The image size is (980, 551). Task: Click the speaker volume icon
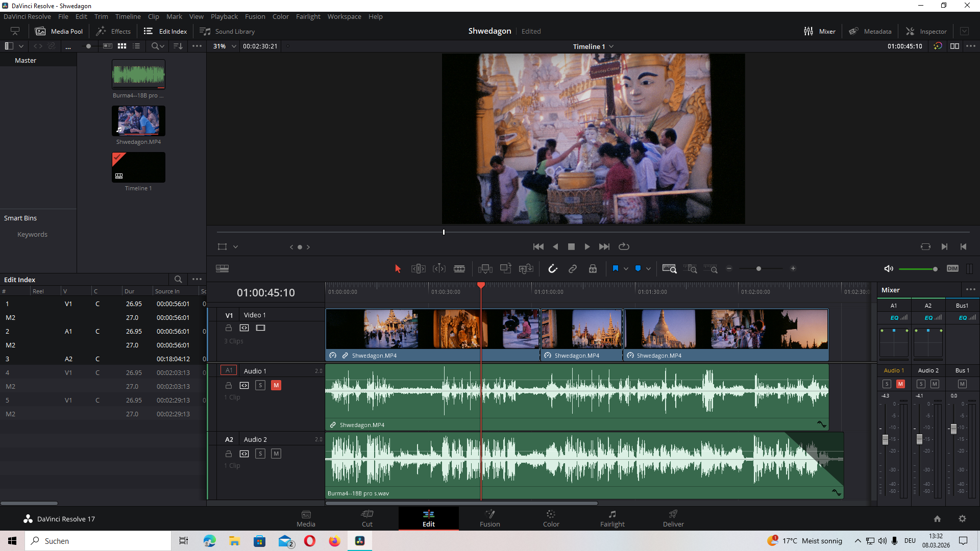[x=889, y=269]
